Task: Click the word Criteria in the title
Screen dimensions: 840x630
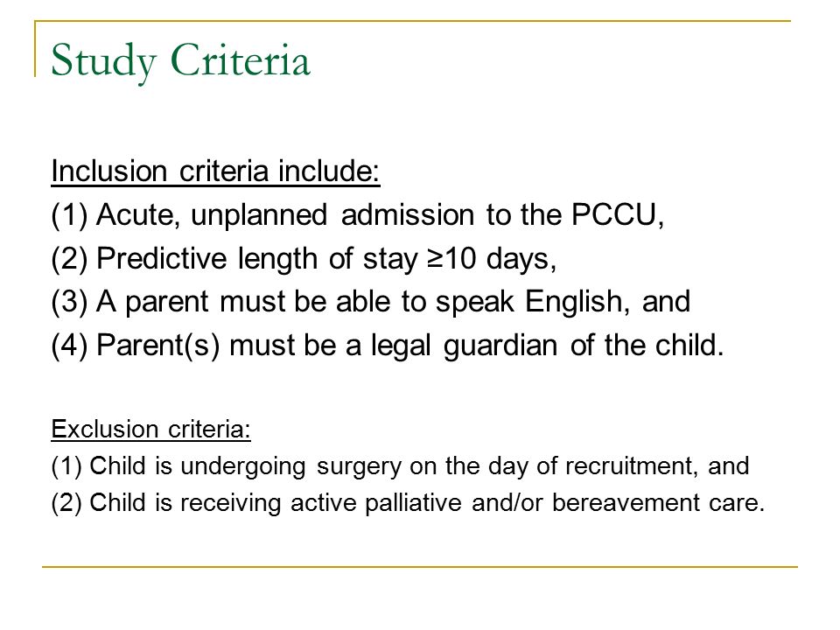Action: [x=241, y=60]
